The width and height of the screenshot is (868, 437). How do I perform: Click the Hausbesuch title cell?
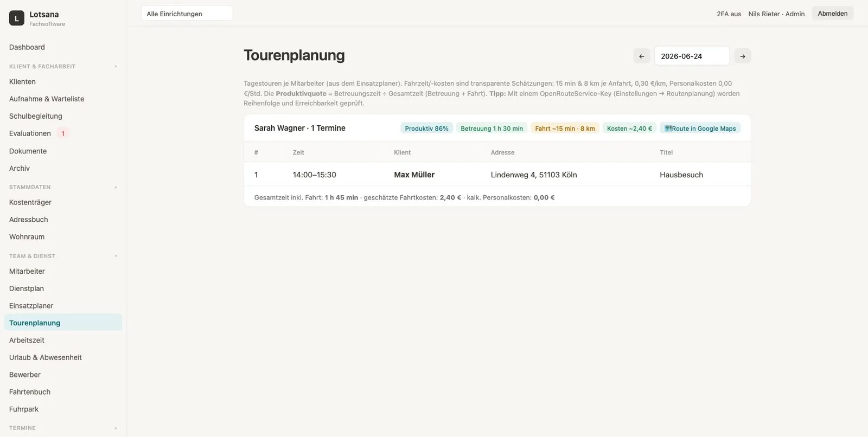pos(681,175)
